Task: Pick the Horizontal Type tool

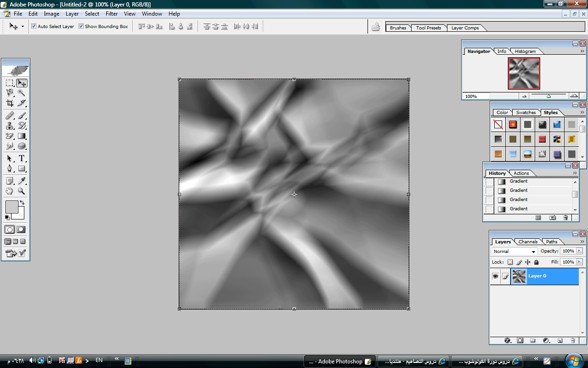Action: click(22, 158)
